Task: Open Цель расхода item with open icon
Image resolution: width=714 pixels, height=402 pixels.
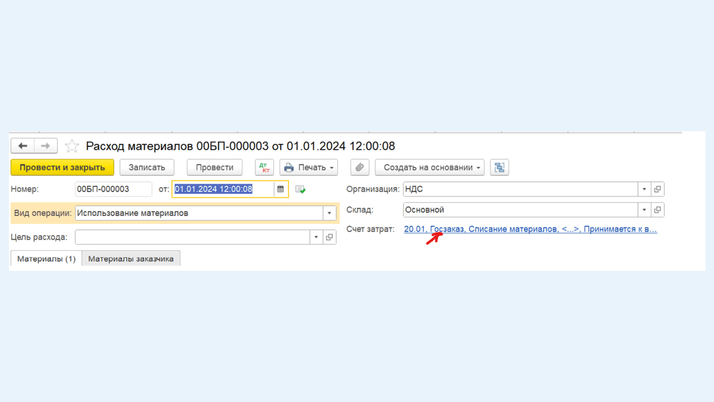Action: (x=329, y=237)
